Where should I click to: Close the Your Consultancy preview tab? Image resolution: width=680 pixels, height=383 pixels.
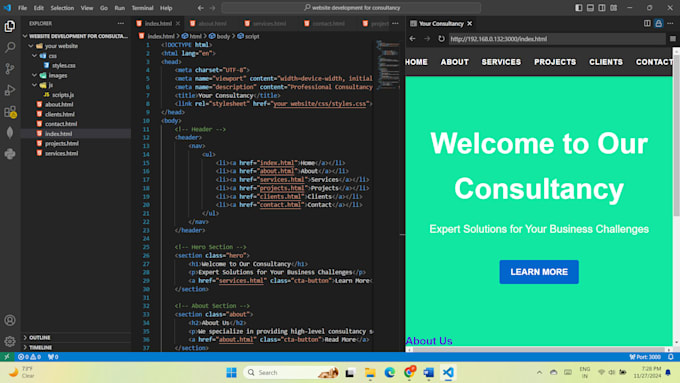click(x=470, y=23)
